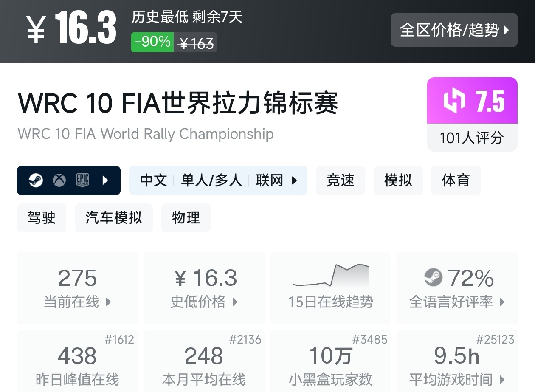Click the 9.5h playtime value
The image size is (535, 392).
click(457, 355)
